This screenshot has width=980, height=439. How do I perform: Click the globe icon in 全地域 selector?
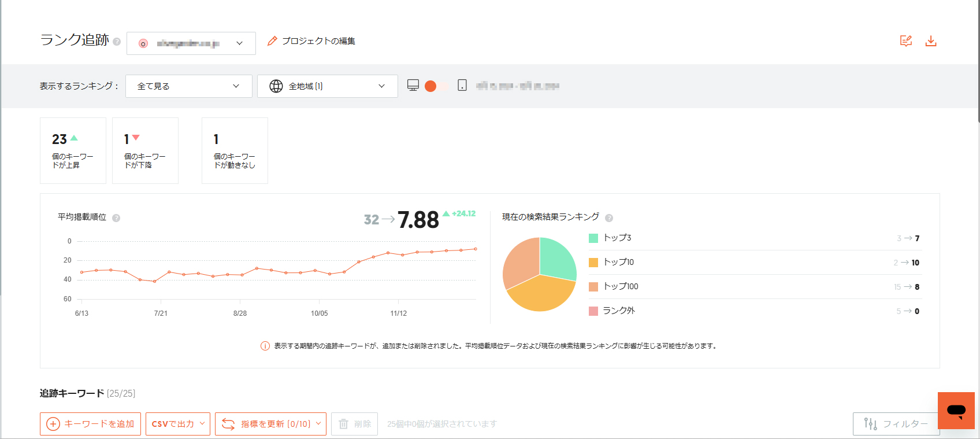[x=276, y=86]
